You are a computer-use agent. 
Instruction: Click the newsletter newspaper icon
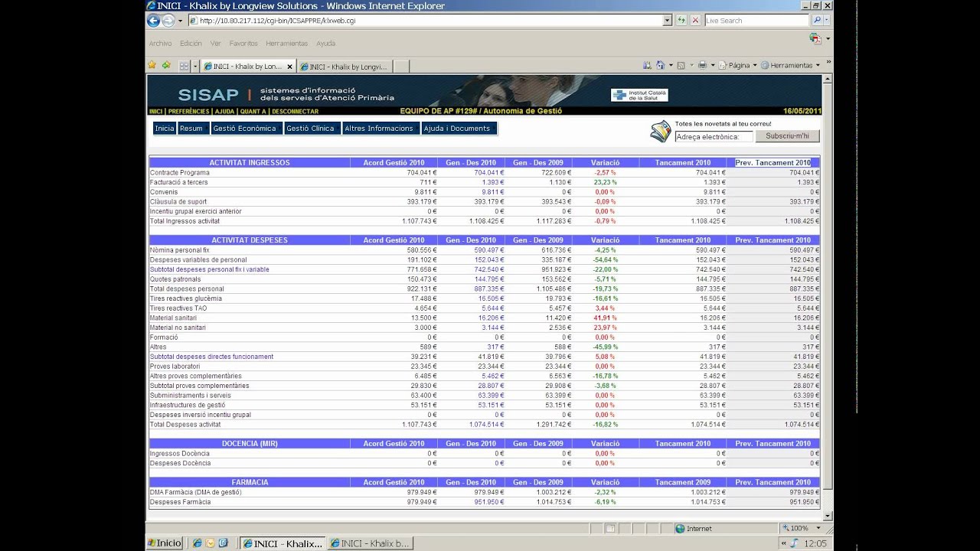point(660,131)
